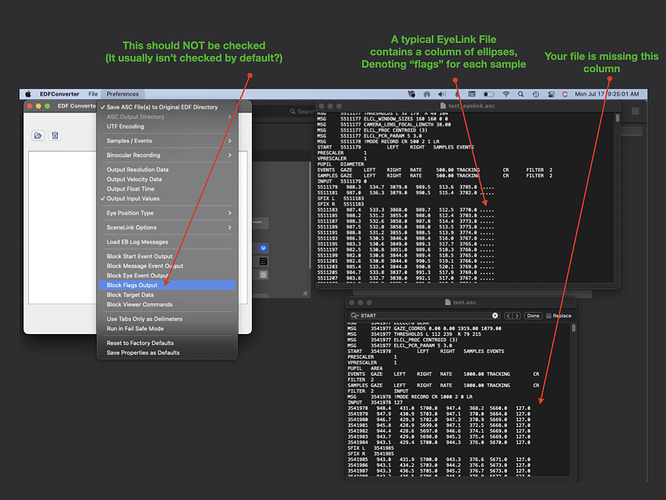Go to the next find match
This screenshot has height=500, width=666.
(x=516, y=316)
